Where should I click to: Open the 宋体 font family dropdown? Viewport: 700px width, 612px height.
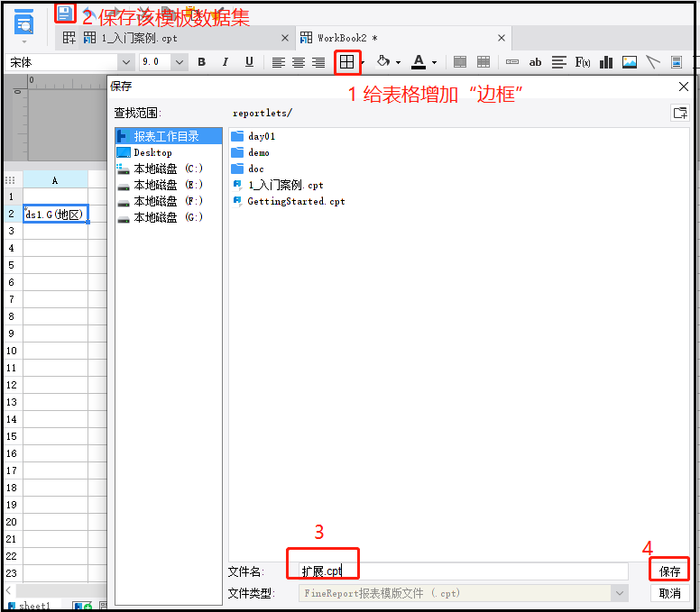pyautogui.click(x=126, y=62)
